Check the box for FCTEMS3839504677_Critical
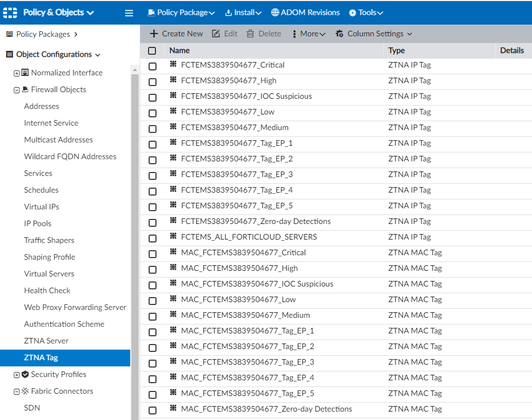The image size is (532, 420). [153, 66]
